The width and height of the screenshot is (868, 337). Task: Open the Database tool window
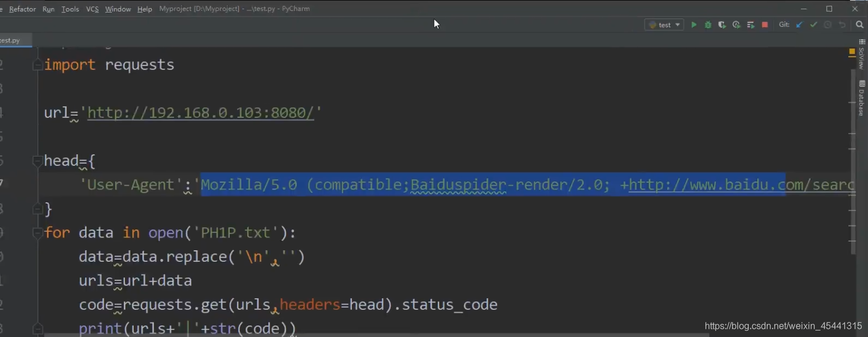point(861,98)
